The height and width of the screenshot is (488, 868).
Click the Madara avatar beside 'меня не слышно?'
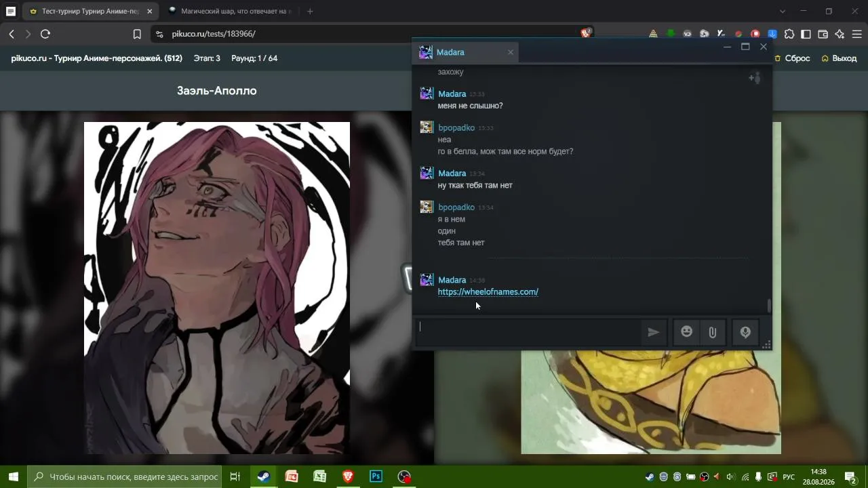[x=427, y=94]
